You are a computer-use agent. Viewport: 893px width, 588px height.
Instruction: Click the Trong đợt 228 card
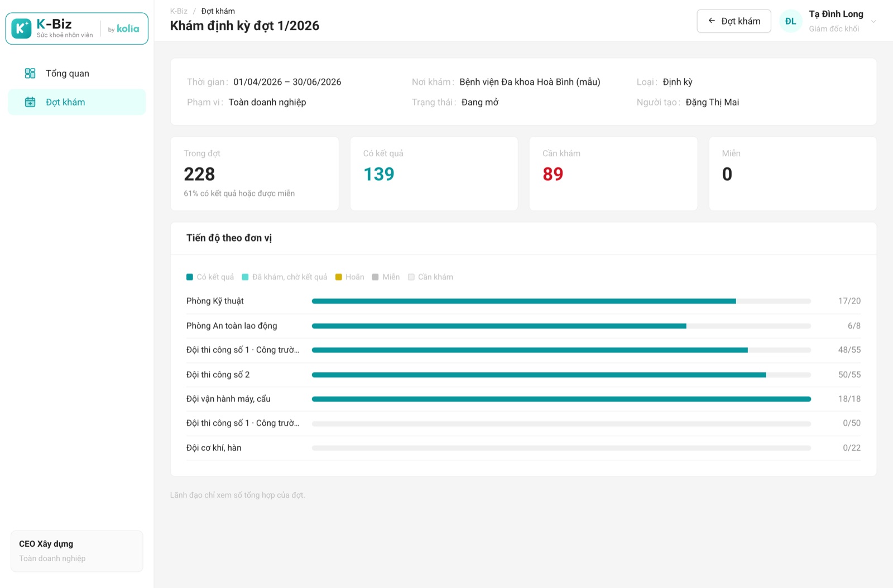point(255,173)
